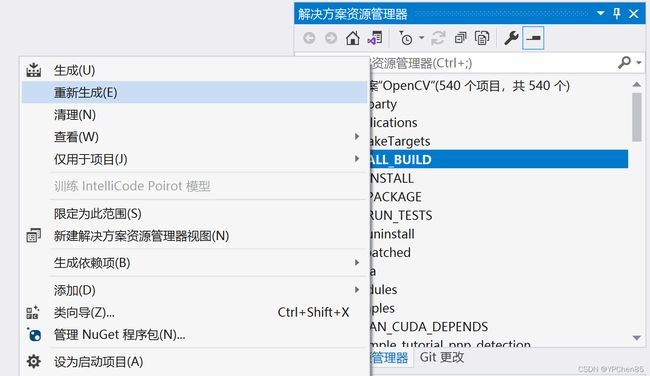Viewport: 650px width, 376px height.
Task: Expand the 仅用于项目(J) submenu arrow
Action: click(x=357, y=159)
